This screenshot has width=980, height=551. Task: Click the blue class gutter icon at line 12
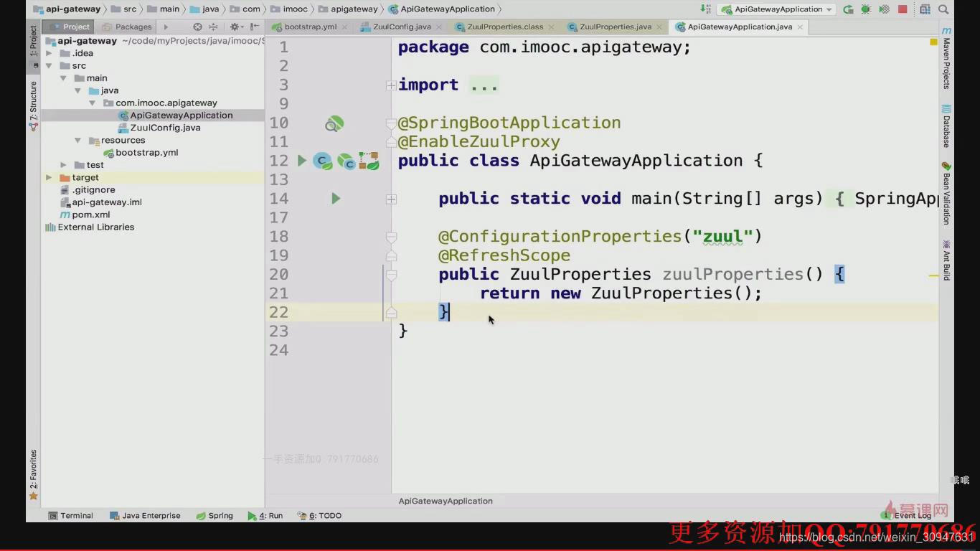click(322, 161)
